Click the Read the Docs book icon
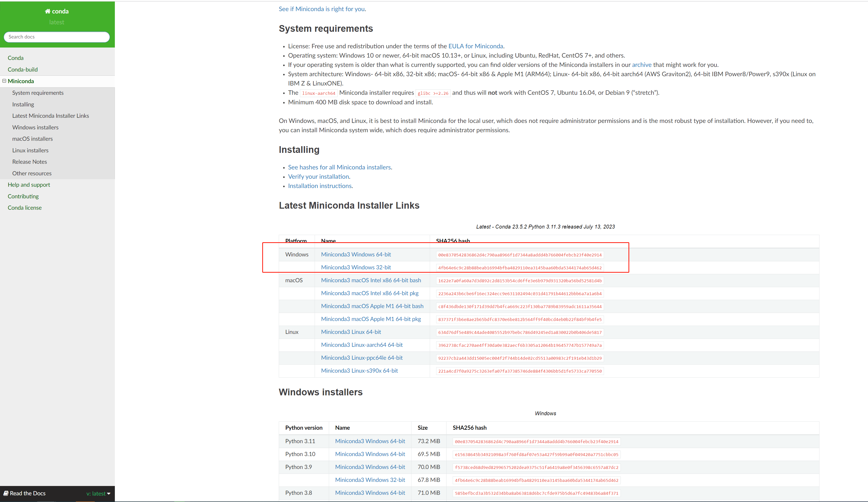The height and width of the screenshot is (502, 868). [6, 493]
